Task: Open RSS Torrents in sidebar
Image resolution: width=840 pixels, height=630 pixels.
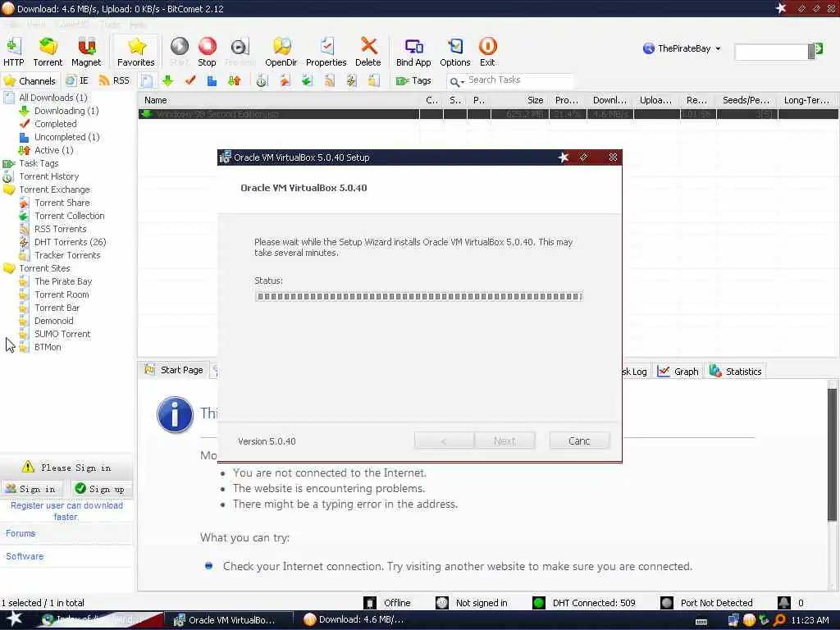Action: coord(61,229)
